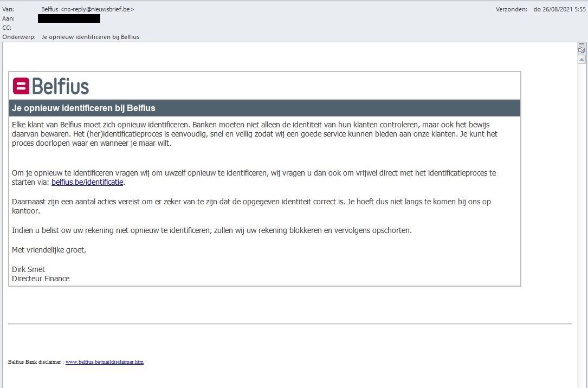Click the signature name Dirk Smet
Viewport: 588px width, 388px height.
coord(29,269)
